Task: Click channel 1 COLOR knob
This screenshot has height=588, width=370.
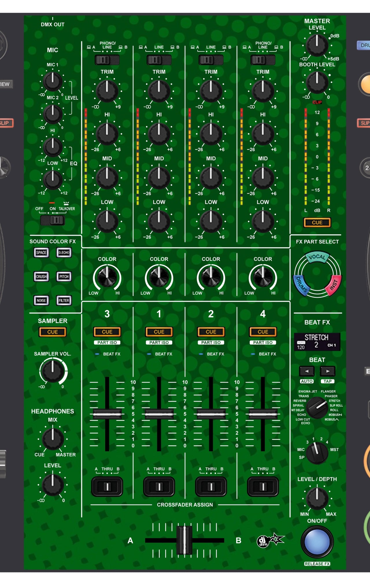Action: (x=159, y=277)
